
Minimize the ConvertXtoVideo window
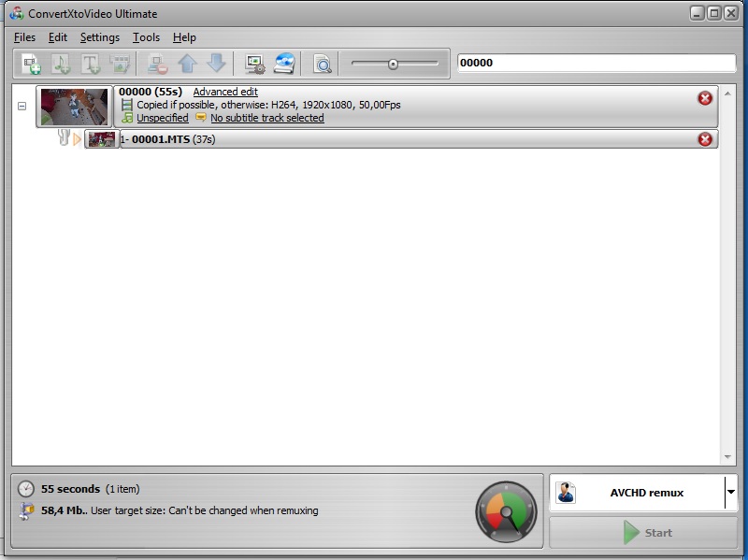(x=697, y=13)
